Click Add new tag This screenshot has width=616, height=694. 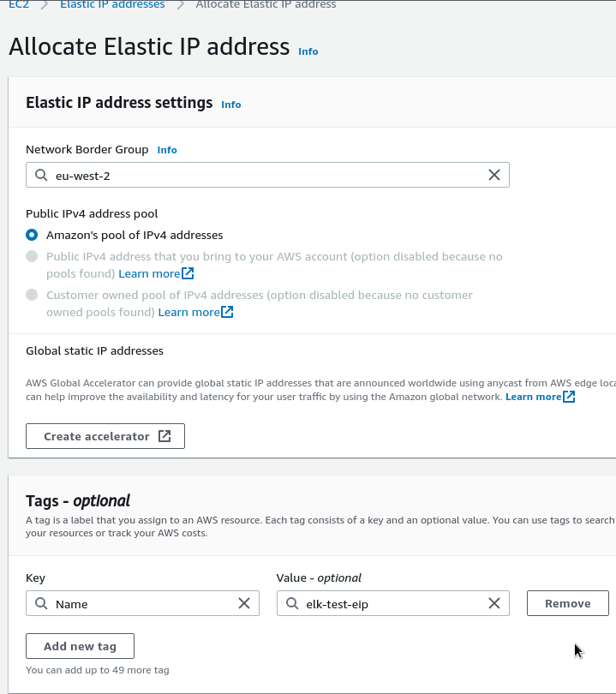click(80, 646)
